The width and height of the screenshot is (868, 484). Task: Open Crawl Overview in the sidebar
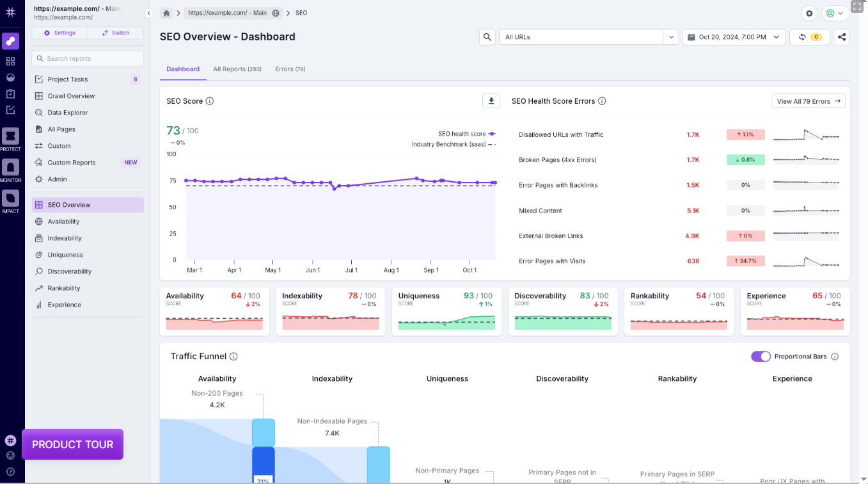click(88, 96)
